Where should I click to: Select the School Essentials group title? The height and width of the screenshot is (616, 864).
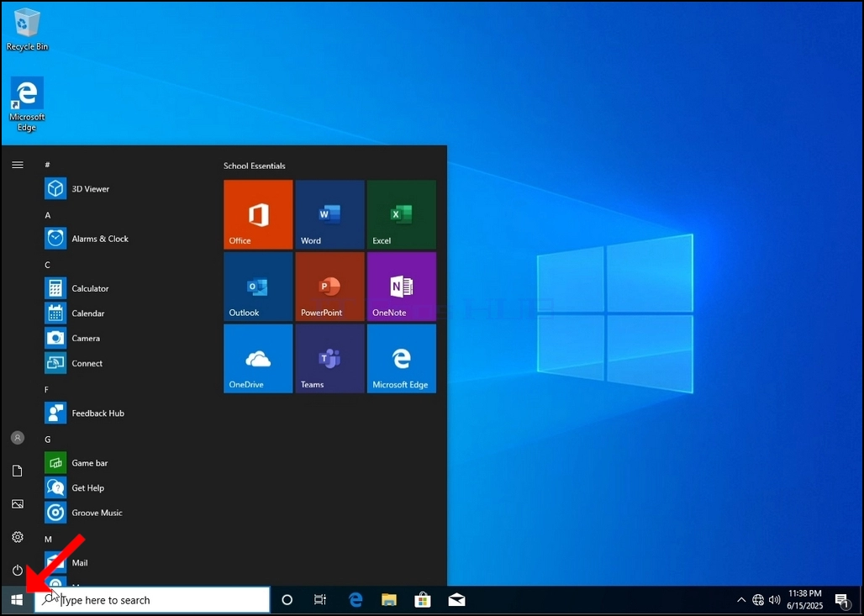click(x=255, y=166)
